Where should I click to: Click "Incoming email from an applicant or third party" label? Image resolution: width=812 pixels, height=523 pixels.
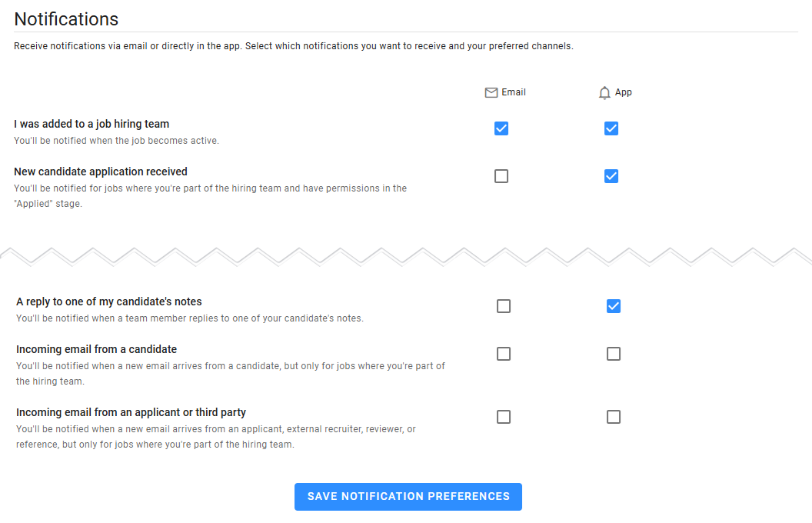pyautogui.click(x=131, y=412)
